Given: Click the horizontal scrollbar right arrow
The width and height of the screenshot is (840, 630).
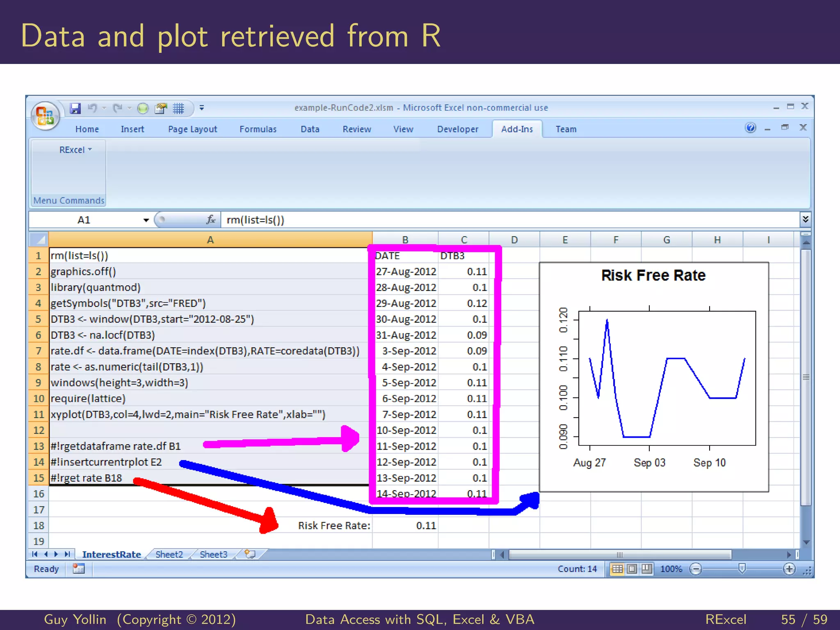Looking at the screenshot, I should [789, 555].
